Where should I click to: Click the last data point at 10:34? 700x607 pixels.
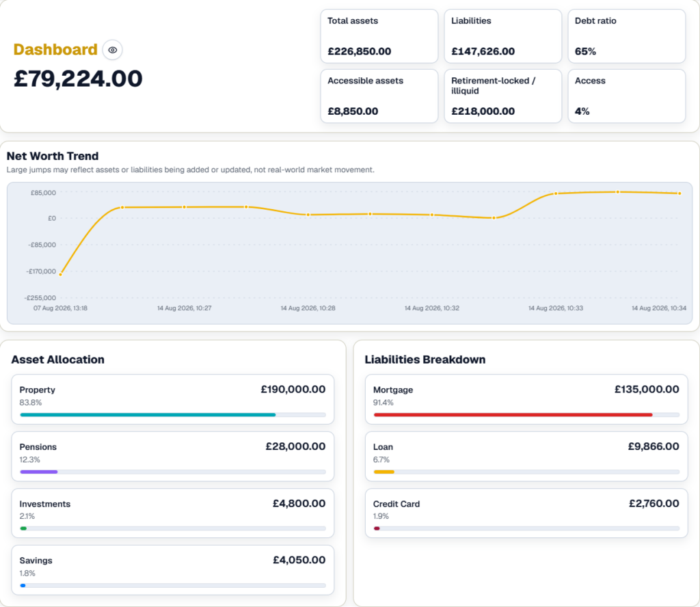[679, 193]
